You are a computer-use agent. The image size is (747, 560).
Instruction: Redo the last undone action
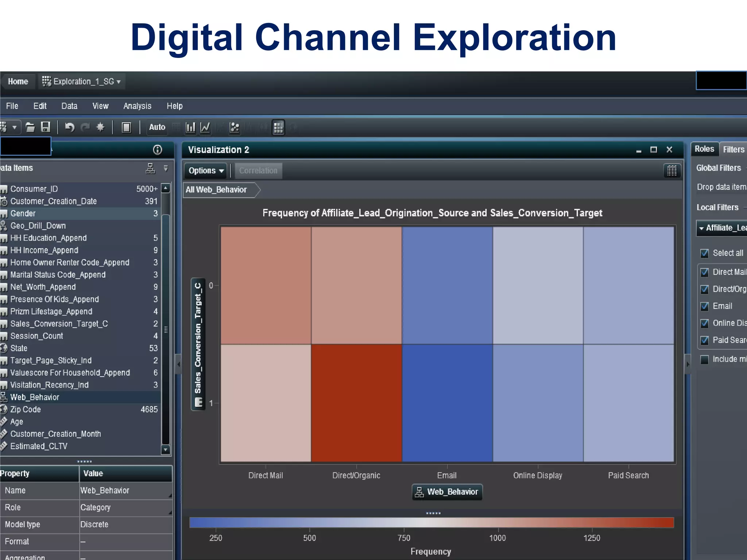[85, 127]
